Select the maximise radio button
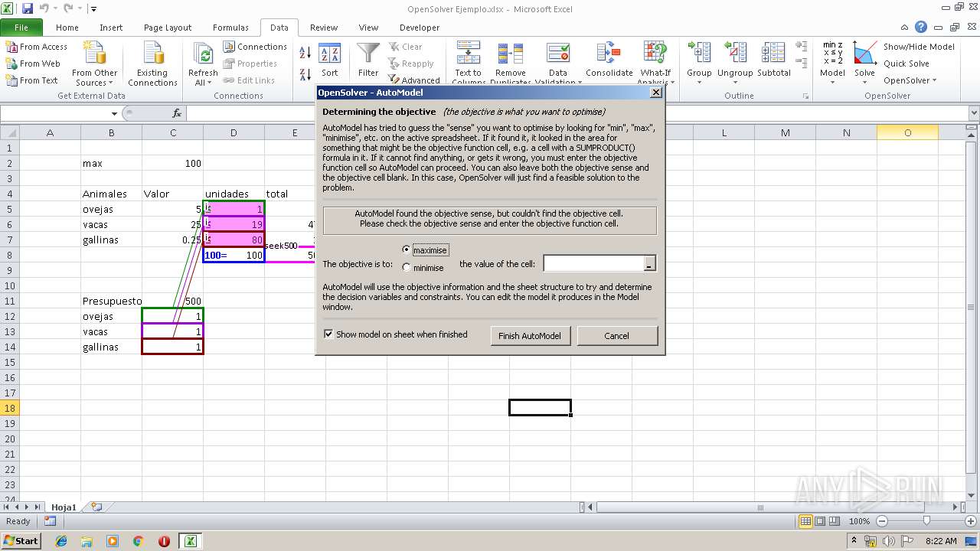The height and width of the screenshot is (551, 980). tap(407, 249)
